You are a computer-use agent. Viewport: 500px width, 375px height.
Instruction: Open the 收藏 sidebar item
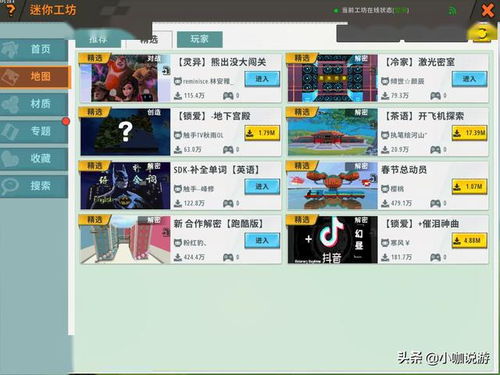click(x=34, y=158)
